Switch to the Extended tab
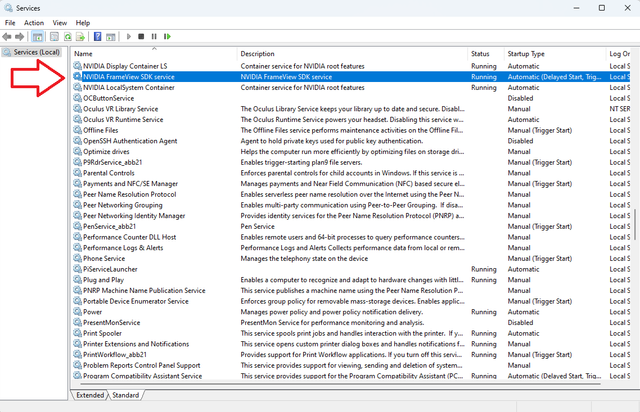 90,395
